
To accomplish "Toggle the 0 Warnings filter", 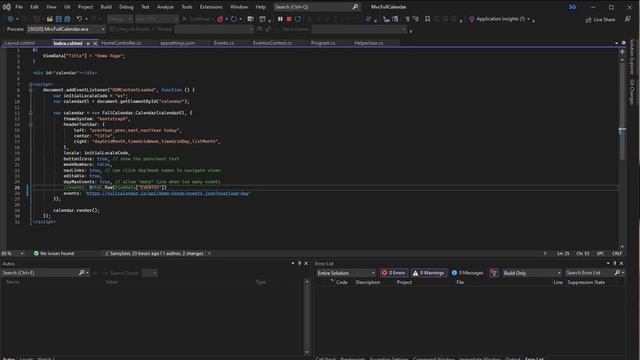I will (x=429, y=273).
